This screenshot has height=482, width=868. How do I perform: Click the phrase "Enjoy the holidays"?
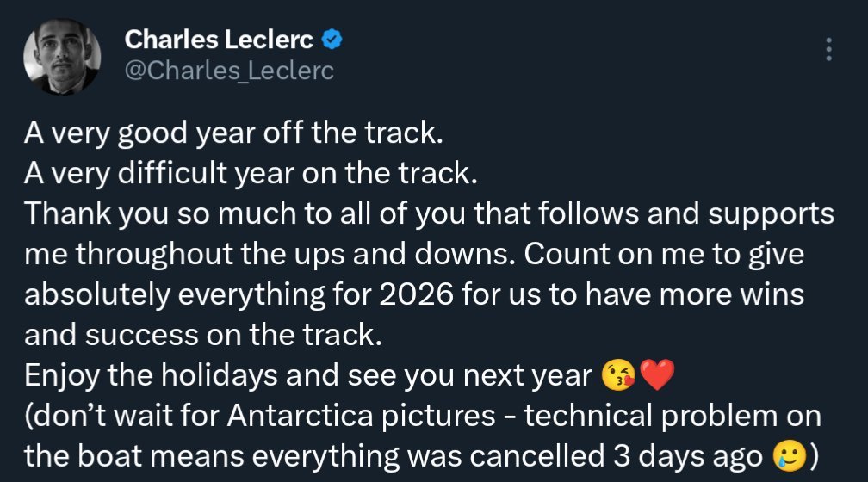133,376
